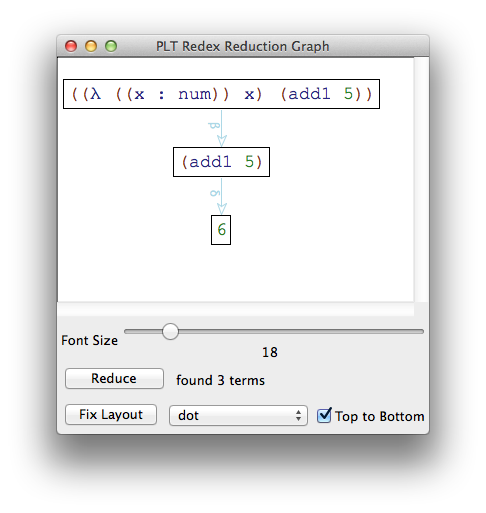
Task: Open the dot layout dropdown
Action: tap(238, 415)
